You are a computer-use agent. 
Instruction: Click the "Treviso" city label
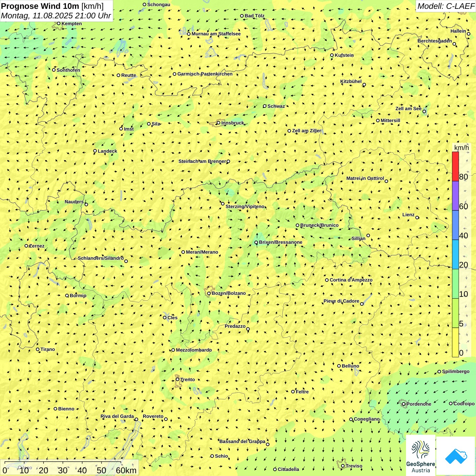coord(354,466)
